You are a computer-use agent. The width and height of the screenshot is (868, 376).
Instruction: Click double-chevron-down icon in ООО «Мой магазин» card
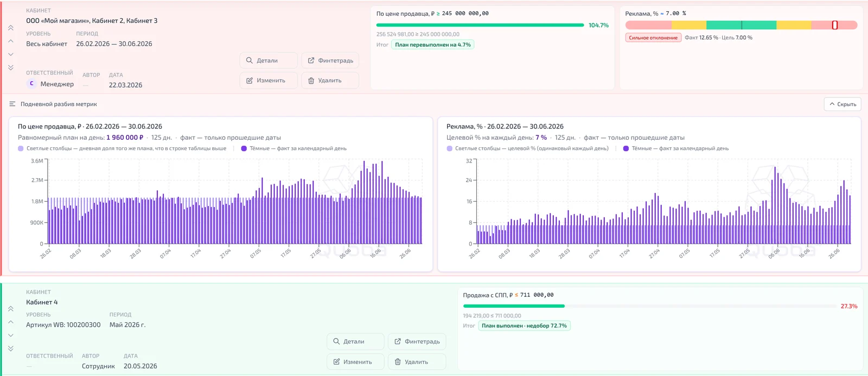11,68
